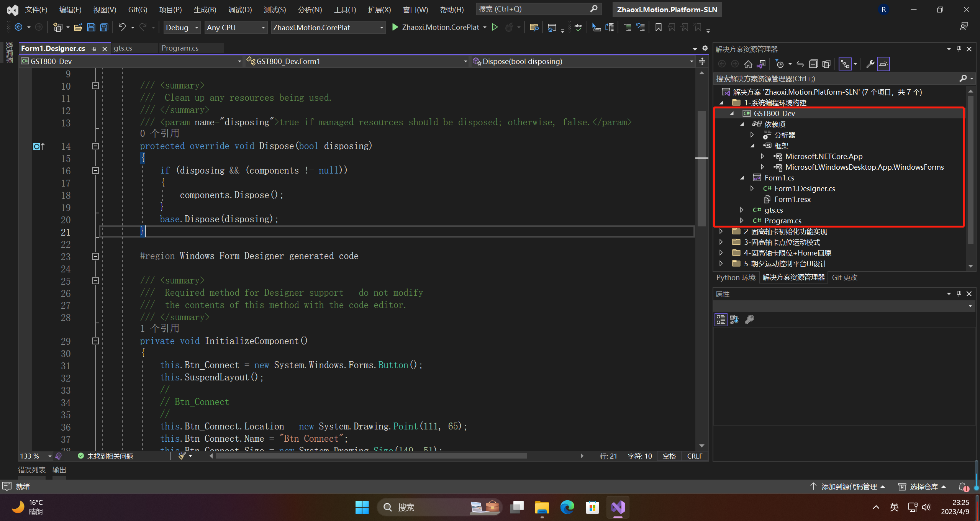Screen dimensions: 980x521
Task: Toggle the show all files view button
Action: 826,64
